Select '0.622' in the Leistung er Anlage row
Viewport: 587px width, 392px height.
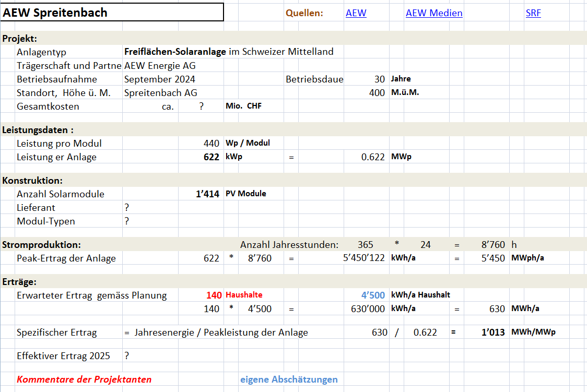coord(372,157)
